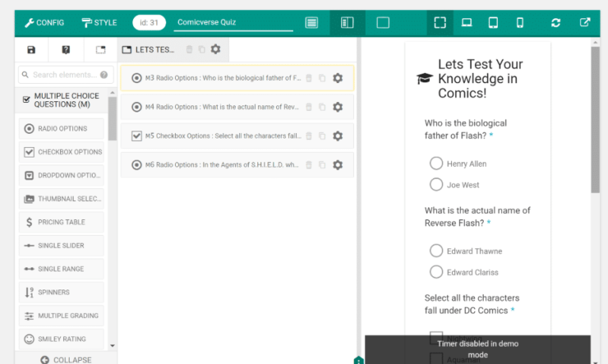The height and width of the screenshot is (364, 608).
Task: Open the STYLE settings tab
Action: pyautogui.click(x=99, y=22)
